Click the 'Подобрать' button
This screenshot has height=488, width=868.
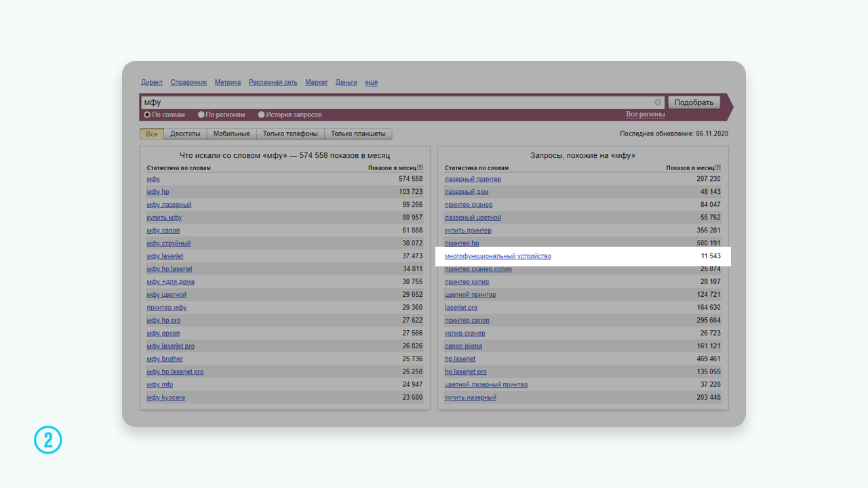pos(694,102)
